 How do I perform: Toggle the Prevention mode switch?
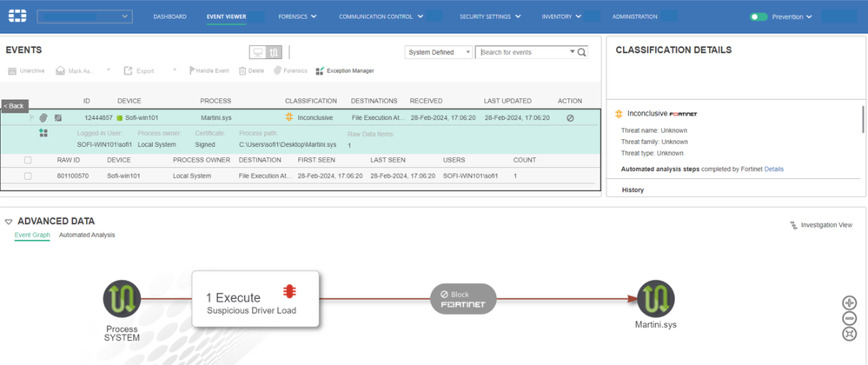(759, 17)
